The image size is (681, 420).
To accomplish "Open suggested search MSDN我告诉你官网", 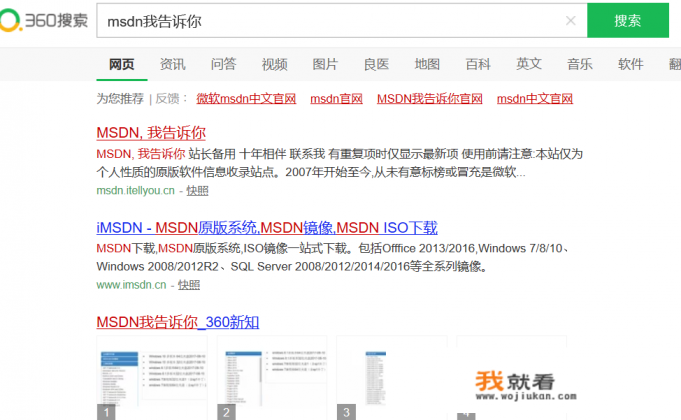I will pyautogui.click(x=430, y=99).
